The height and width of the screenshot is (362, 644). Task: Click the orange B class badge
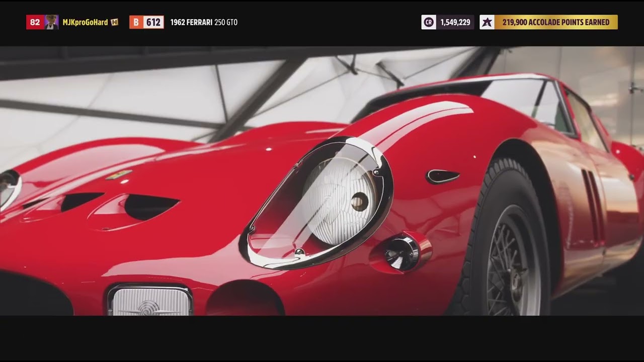pos(136,22)
